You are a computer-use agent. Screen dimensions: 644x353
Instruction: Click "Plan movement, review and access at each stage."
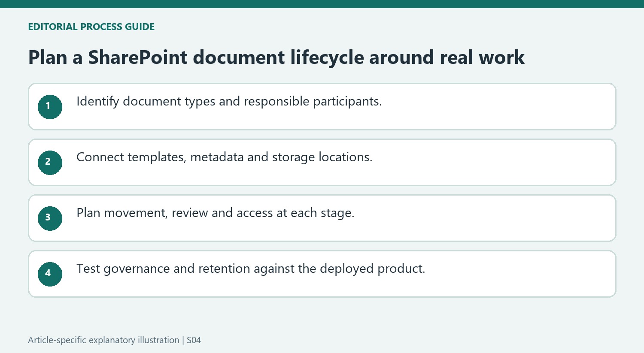click(215, 213)
